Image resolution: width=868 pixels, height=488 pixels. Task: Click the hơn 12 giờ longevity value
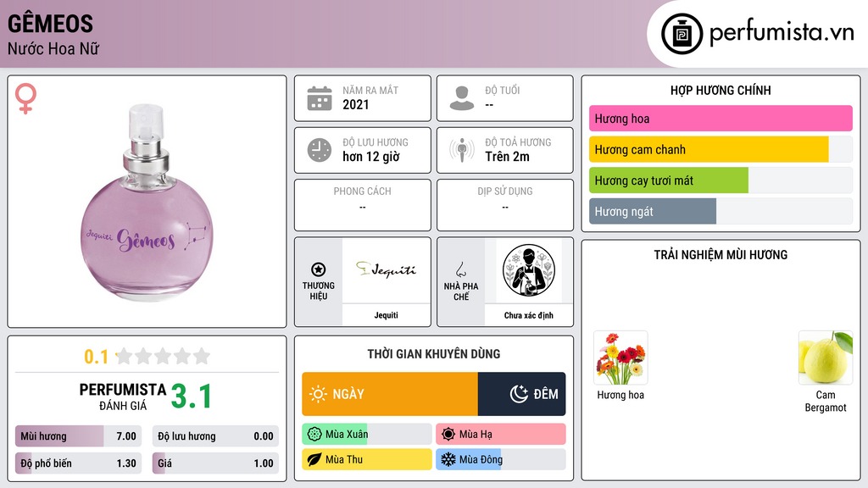click(371, 157)
